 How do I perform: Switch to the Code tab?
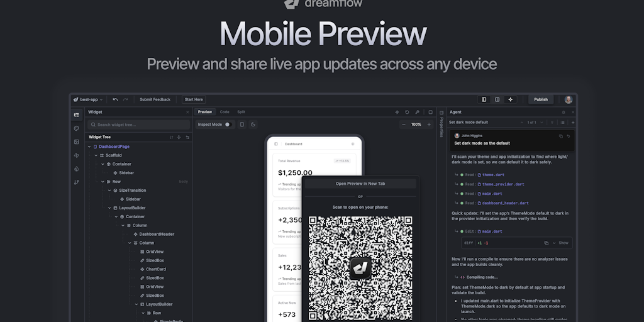(225, 112)
